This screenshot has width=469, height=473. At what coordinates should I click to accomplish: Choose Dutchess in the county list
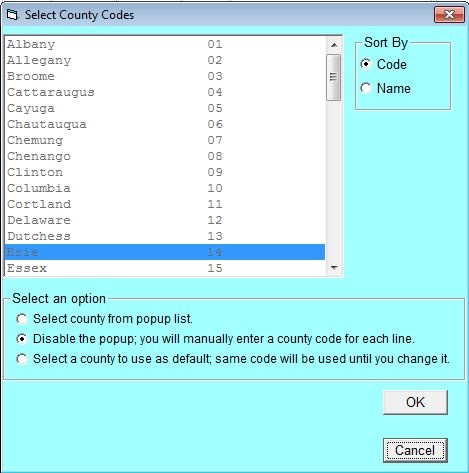click(x=165, y=236)
